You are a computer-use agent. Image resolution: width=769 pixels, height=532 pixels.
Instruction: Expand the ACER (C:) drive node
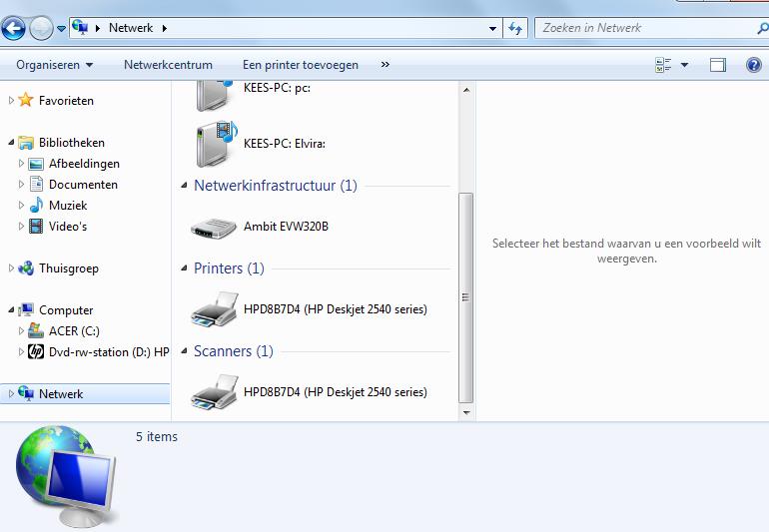[21, 331]
